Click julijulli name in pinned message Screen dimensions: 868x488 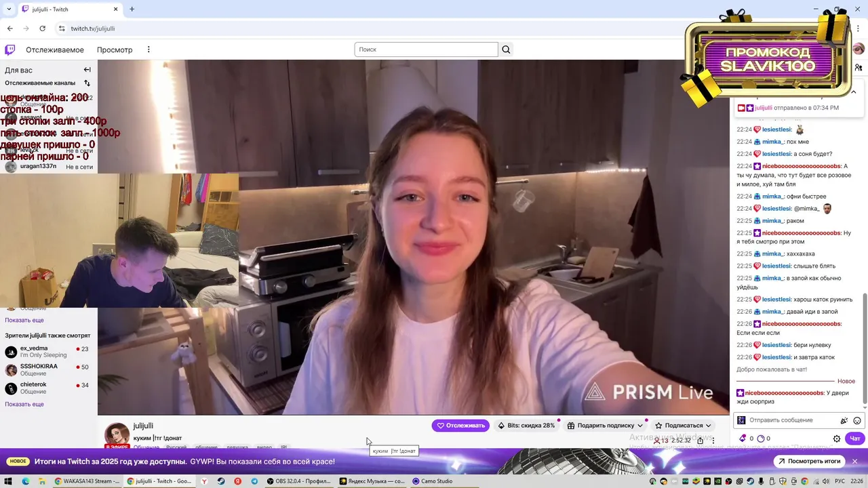764,108
